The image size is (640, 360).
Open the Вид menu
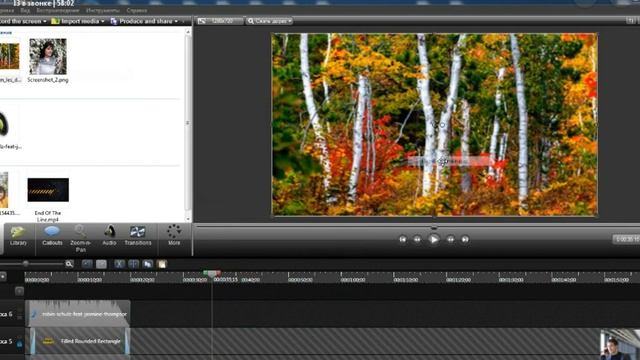[25, 10]
